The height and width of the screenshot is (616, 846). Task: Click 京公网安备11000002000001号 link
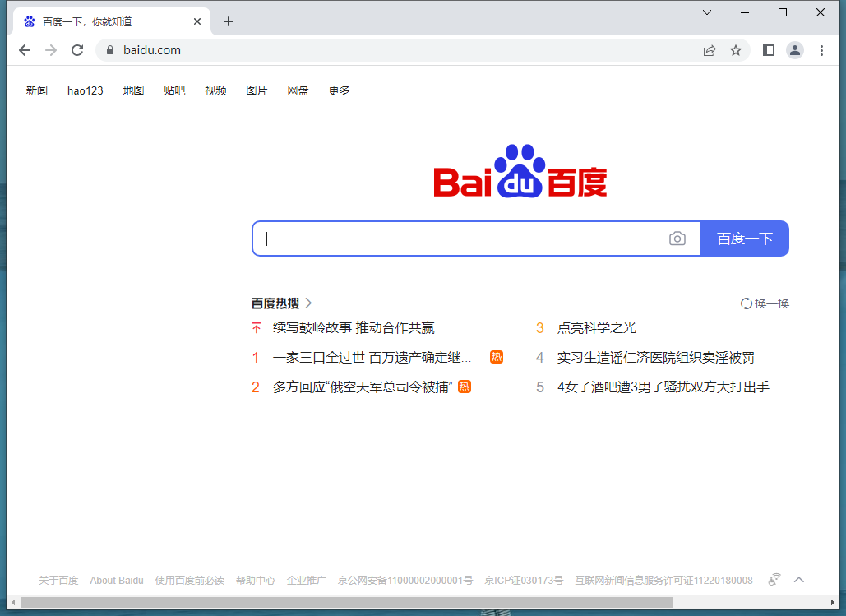[x=405, y=581]
